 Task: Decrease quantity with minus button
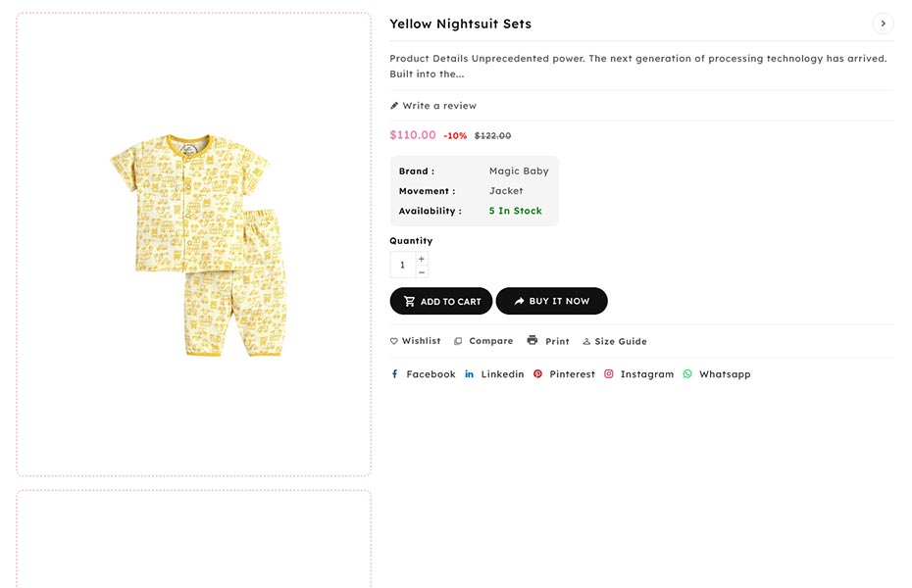[422, 271]
